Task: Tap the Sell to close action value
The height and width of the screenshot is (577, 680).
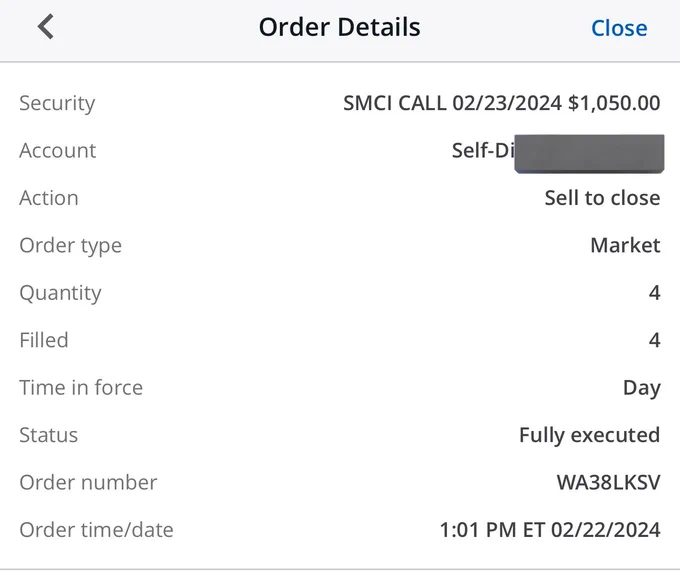Action: [x=602, y=198]
